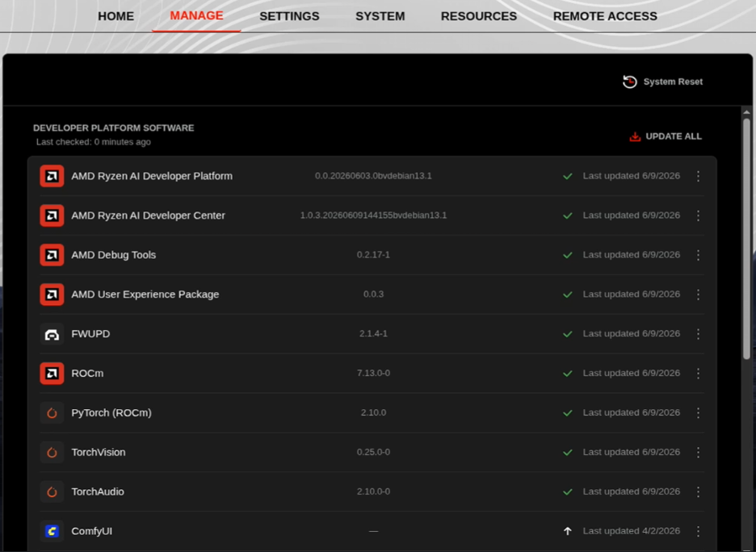Click the 'AMD Debug Tools' name

114,255
